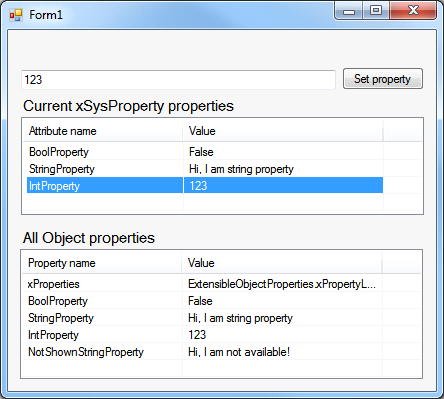Sort by Attribute name column header
The image size is (444, 399).
pyautogui.click(x=103, y=131)
